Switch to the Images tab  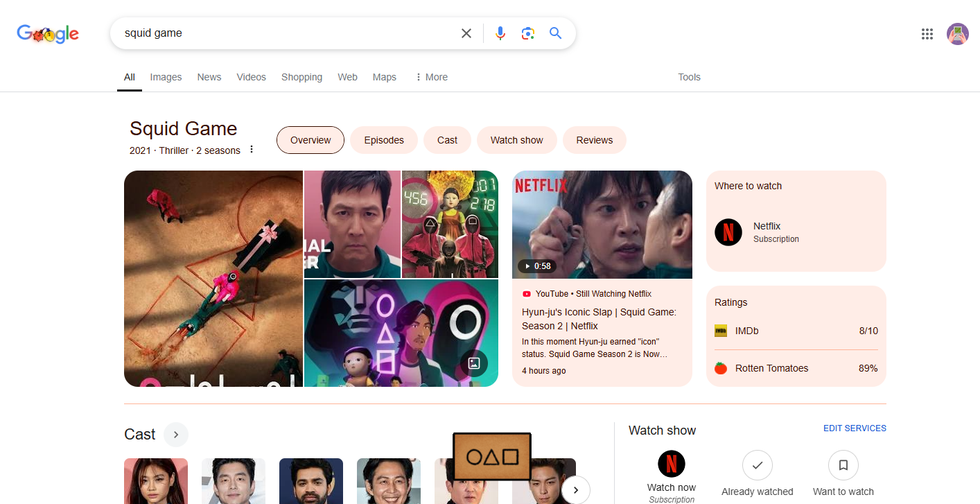coord(166,77)
